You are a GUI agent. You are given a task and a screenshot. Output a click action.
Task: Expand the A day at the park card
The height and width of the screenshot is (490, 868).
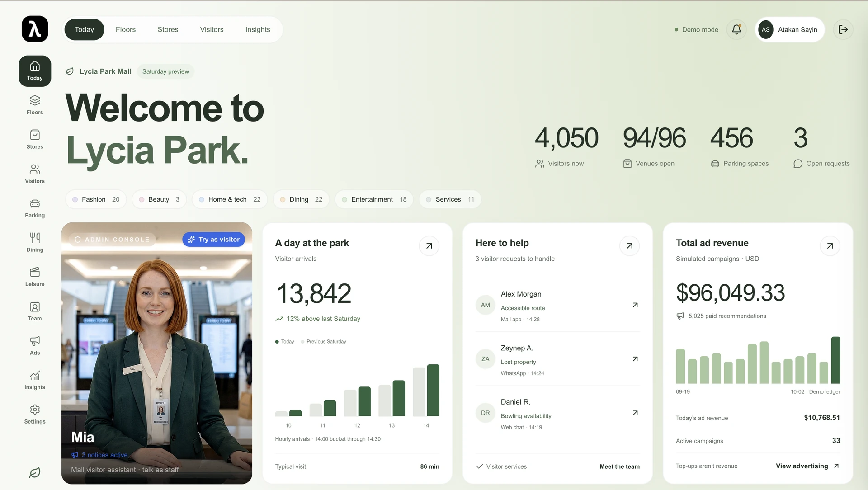pyautogui.click(x=429, y=246)
